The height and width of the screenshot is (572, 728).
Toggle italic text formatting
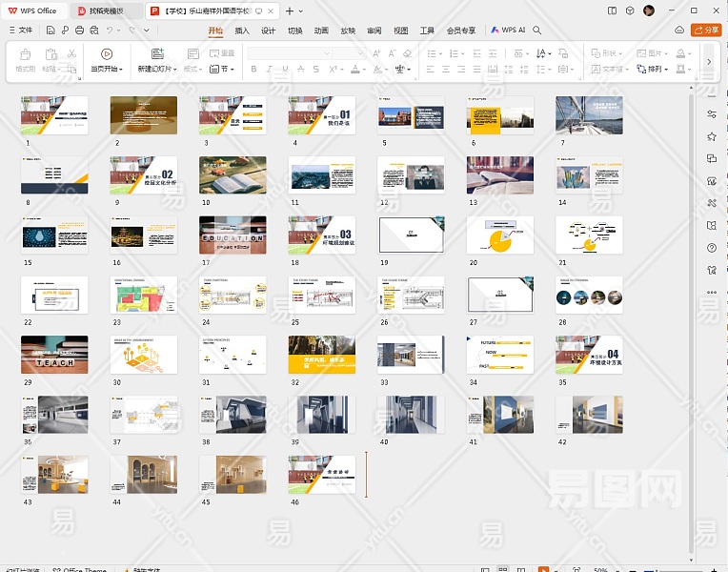[x=270, y=69]
